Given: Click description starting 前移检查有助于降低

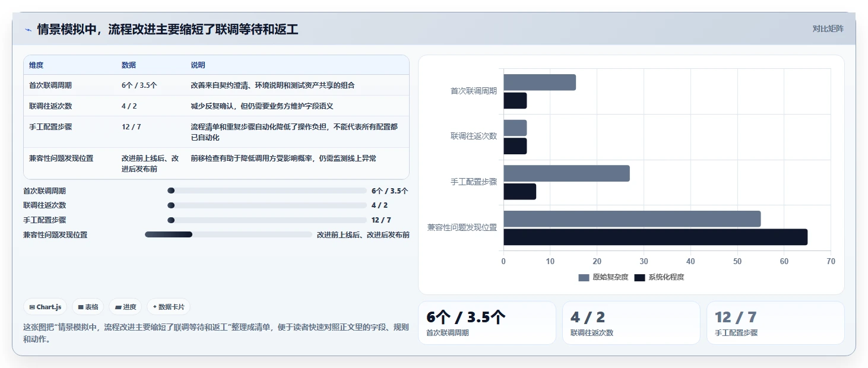Looking at the screenshot, I should pyautogui.click(x=283, y=158).
